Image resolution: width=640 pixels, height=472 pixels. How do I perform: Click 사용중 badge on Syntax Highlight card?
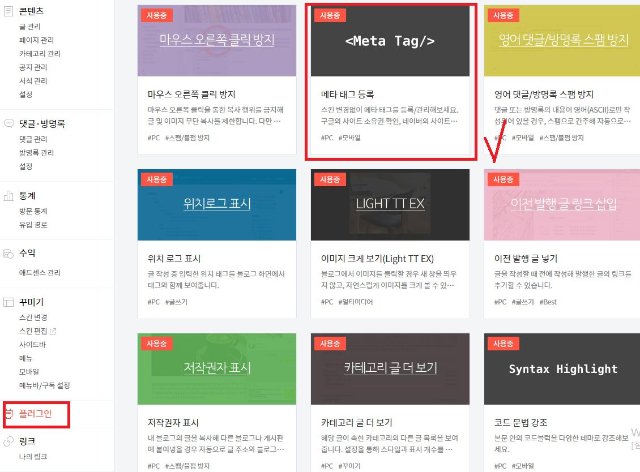[503, 344]
